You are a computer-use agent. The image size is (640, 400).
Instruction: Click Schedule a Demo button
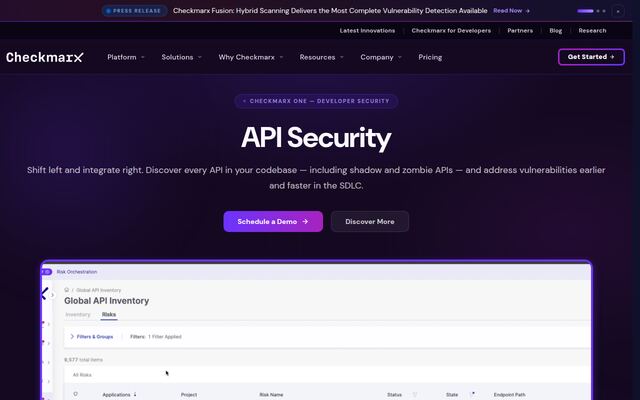pos(273,221)
